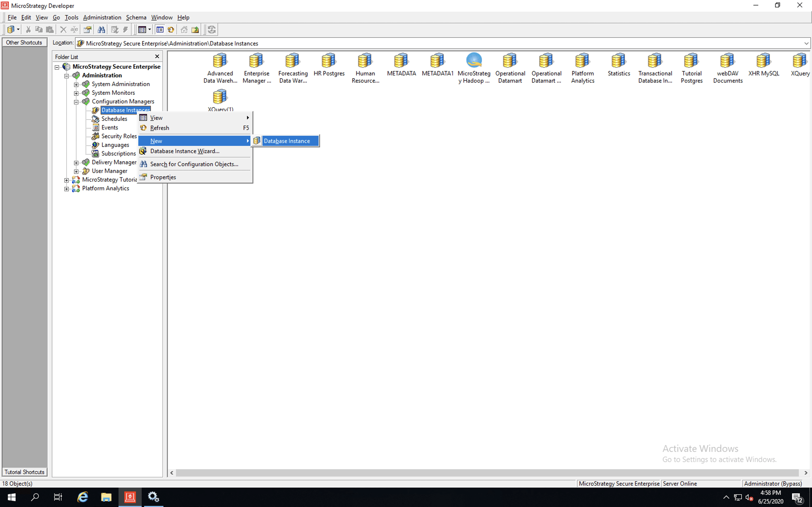Click the Go up one level folder icon

pos(195,30)
